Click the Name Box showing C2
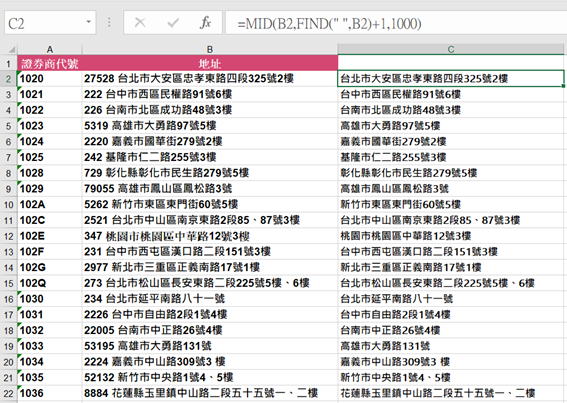Screen dimensions: 567x403 click(50, 22)
